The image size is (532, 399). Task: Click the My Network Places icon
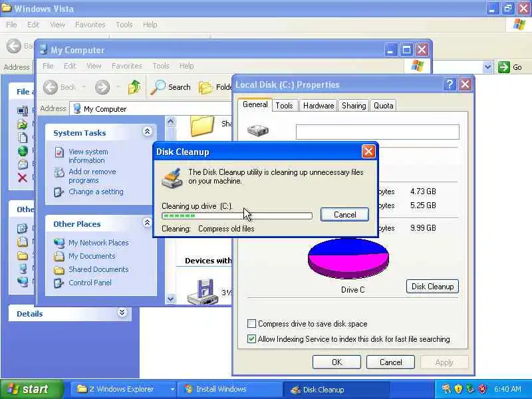[59, 243]
